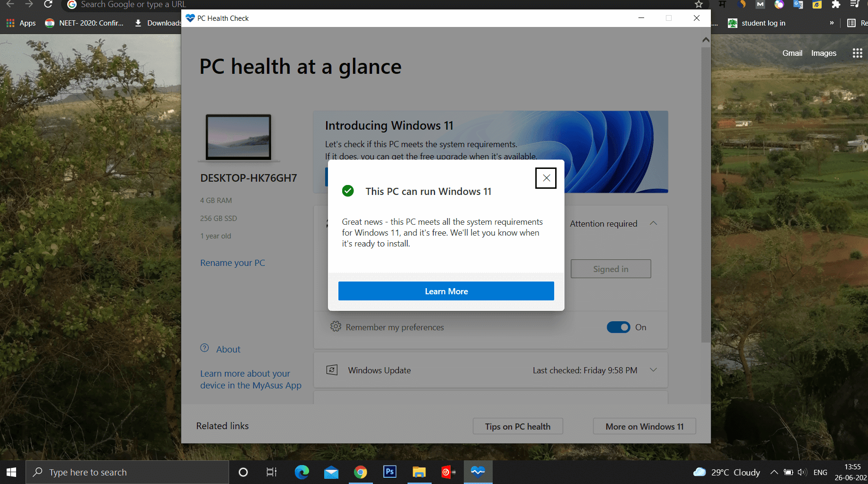Open student log in bookmark
Image resolution: width=868 pixels, height=484 pixels.
click(756, 23)
